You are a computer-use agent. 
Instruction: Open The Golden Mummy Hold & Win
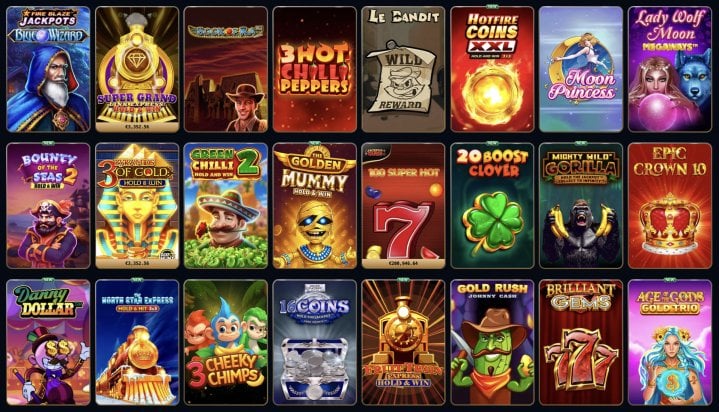click(315, 206)
